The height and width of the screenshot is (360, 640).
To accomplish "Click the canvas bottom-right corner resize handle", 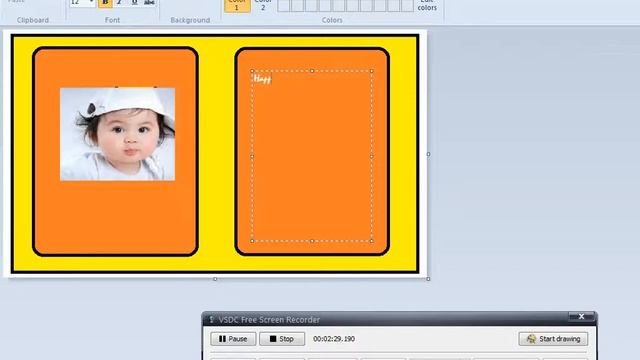I will 428,279.
